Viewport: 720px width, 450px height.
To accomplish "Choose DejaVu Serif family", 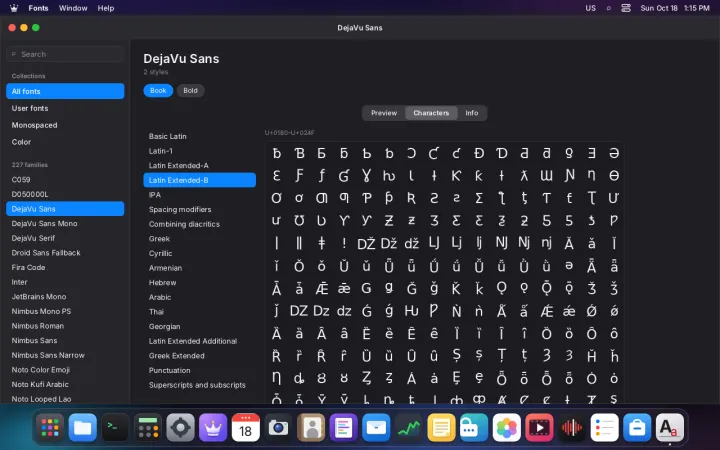I will coord(65,238).
